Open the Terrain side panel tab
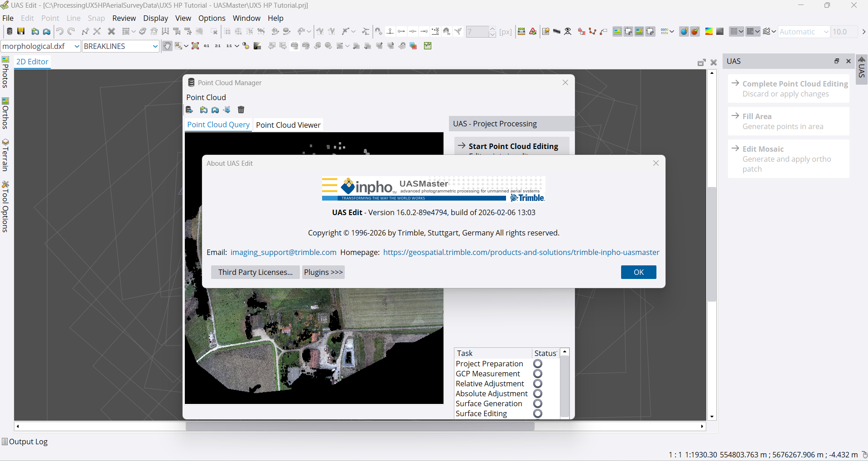 coord(5,155)
